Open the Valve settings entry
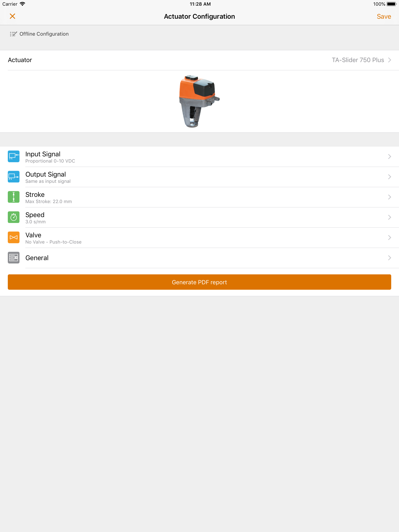The width and height of the screenshot is (399, 532). [199, 238]
